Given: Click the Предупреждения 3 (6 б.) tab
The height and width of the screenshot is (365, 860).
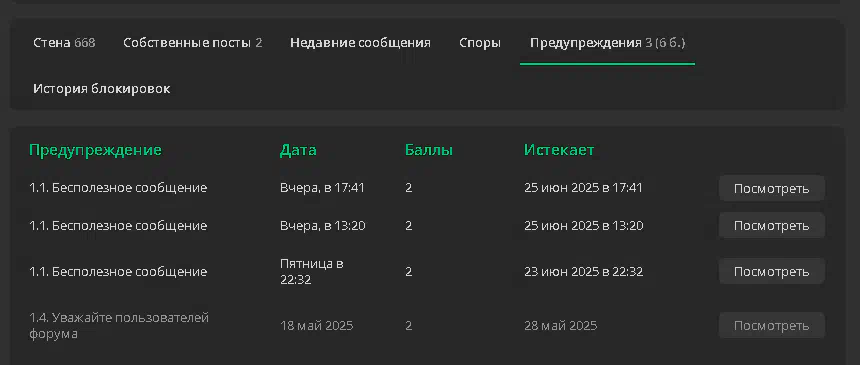Looking at the screenshot, I should click(x=608, y=43).
